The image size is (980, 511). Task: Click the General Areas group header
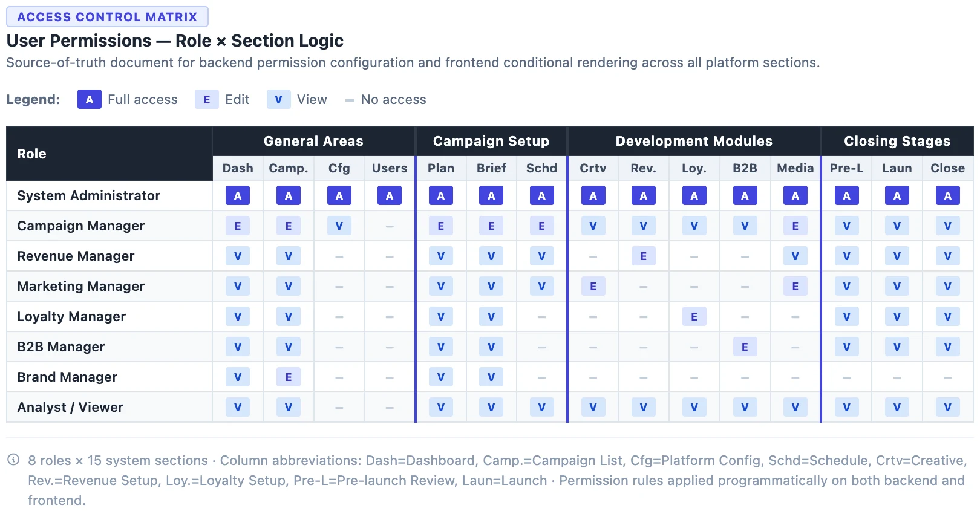tap(313, 141)
